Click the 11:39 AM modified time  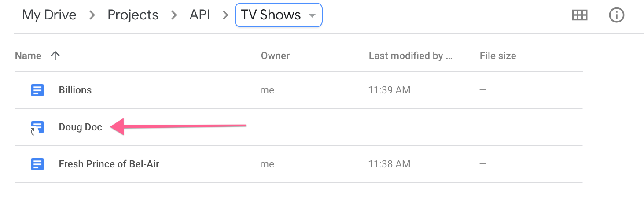389,90
